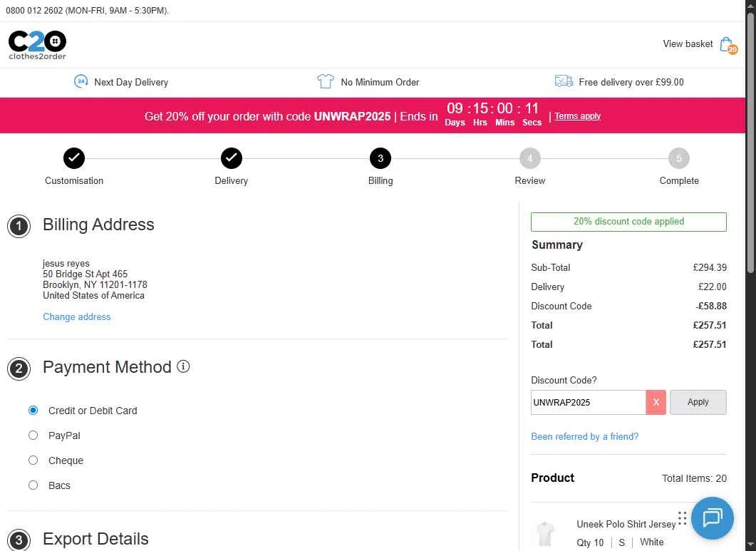Click the Billing Address number 1 badge
This screenshot has width=756, height=551.
[x=19, y=226]
